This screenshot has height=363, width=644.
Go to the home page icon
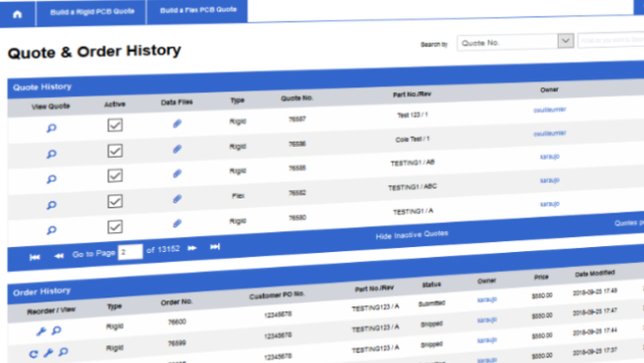point(17,15)
